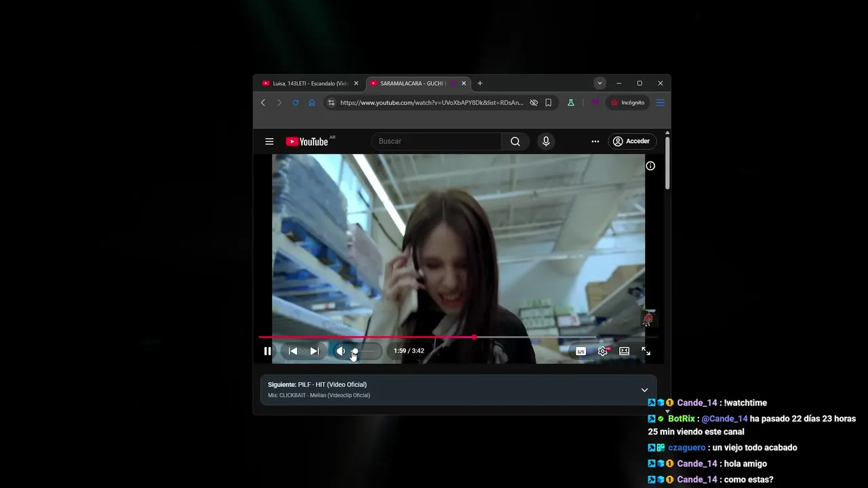This screenshot has height=488, width=868.
Task: Click the channel watermark in video corner
Action: pyautogui.click(x=648, y=319)
